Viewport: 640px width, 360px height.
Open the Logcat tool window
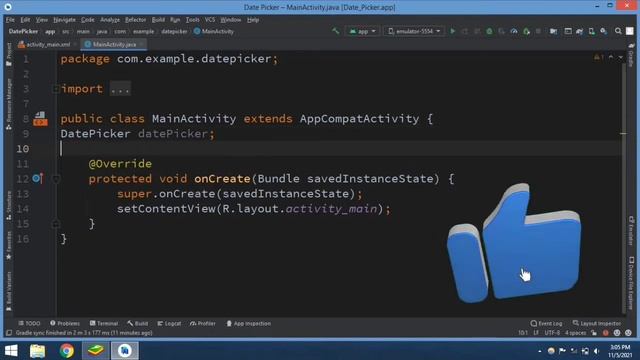tap(169, 323)
